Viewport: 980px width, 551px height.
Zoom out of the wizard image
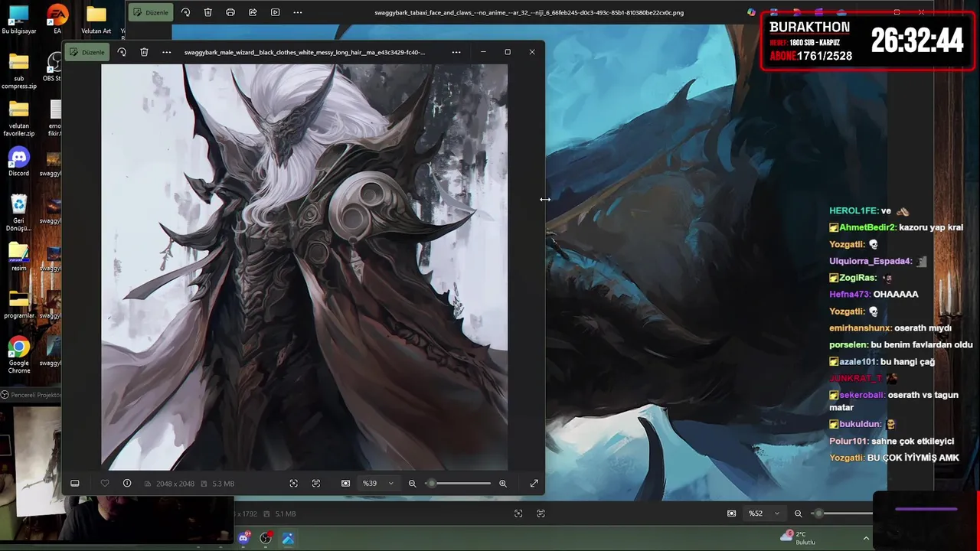tap(412, 484)
